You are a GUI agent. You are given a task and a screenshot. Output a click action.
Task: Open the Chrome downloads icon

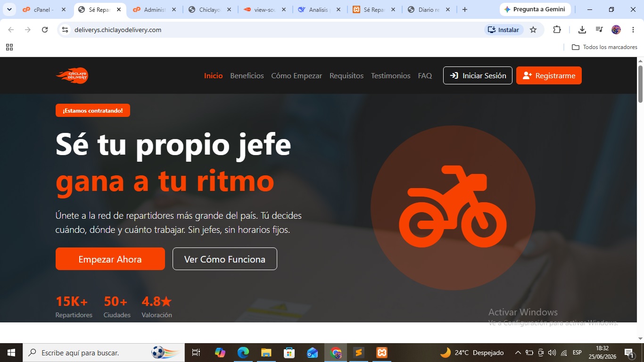(x=582, y=30)
